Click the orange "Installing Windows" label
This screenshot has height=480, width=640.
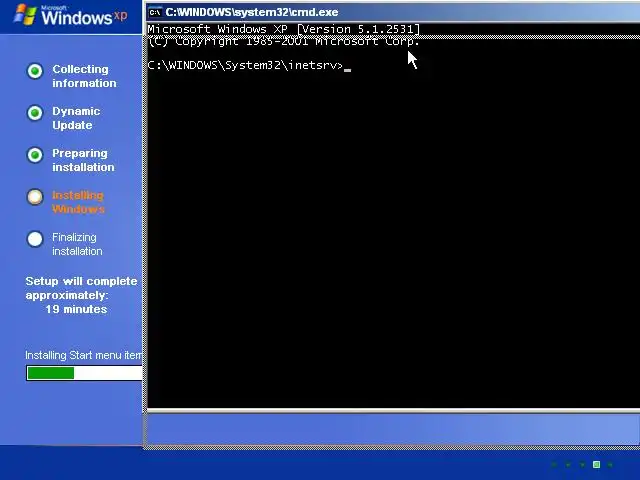(78, 202)
